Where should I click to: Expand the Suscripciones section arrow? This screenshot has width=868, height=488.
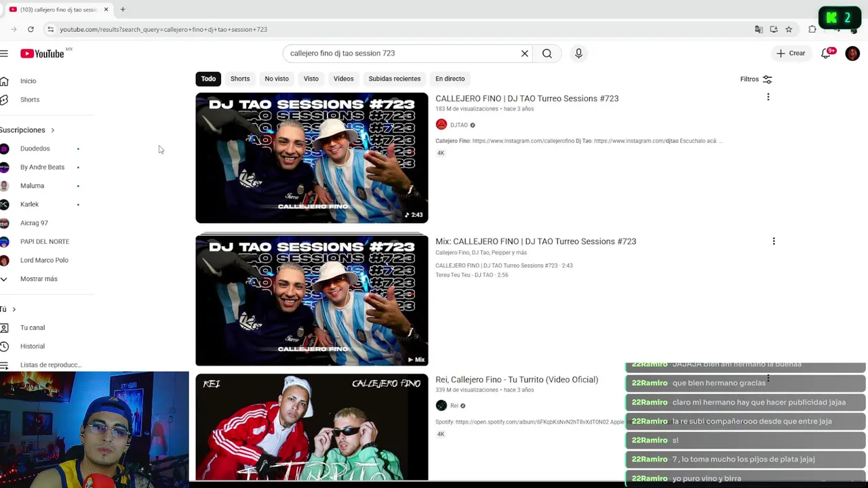(x=52, y=130)
